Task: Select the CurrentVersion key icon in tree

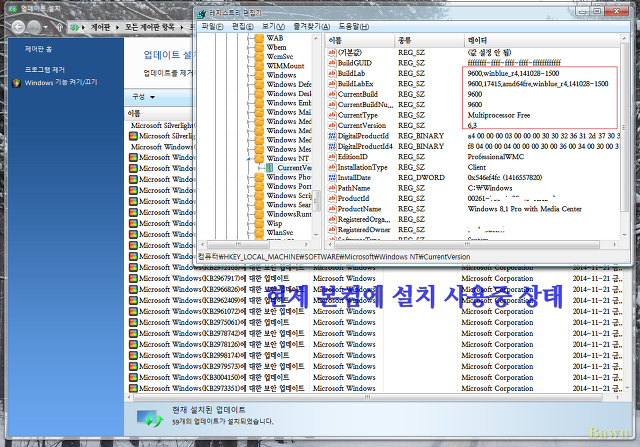Action: coord(269,168)
